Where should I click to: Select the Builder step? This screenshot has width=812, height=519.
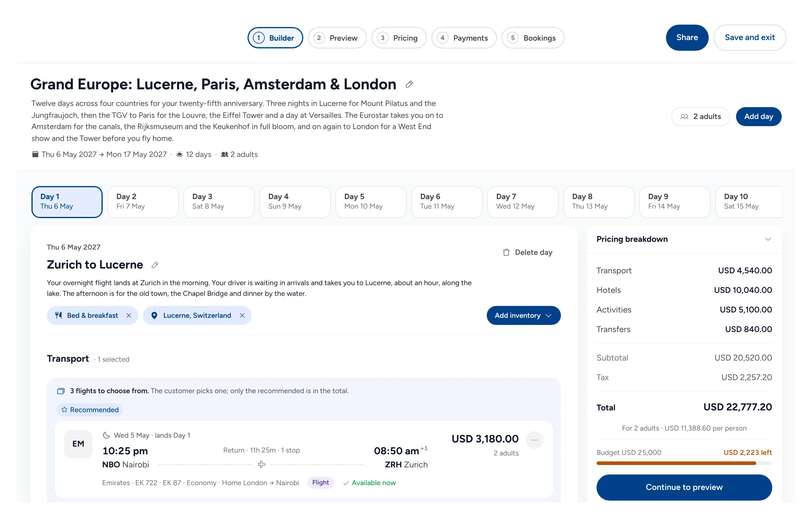(x=275, y=38)
